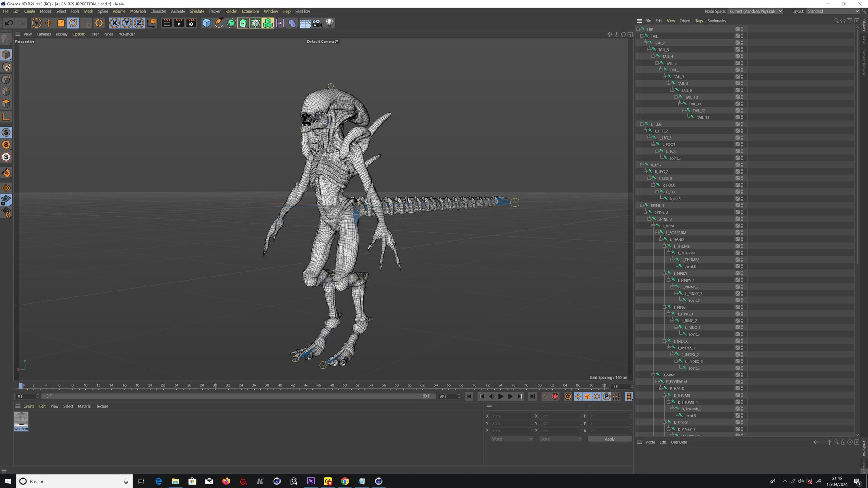Screen dimensions: 868x488
Task: Open the MoGraph menu
Action: (x=138, y=11)
